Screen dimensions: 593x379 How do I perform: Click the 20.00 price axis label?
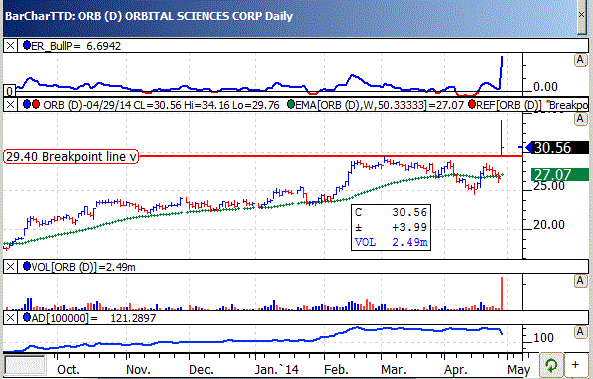click(x=549, y=225)
